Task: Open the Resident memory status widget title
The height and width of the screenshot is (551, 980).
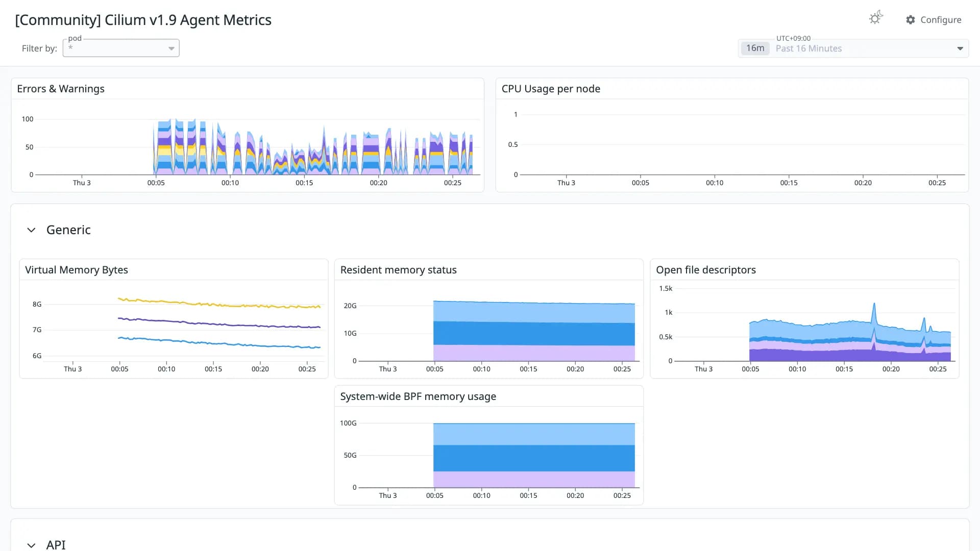Action: coord(398,270)
